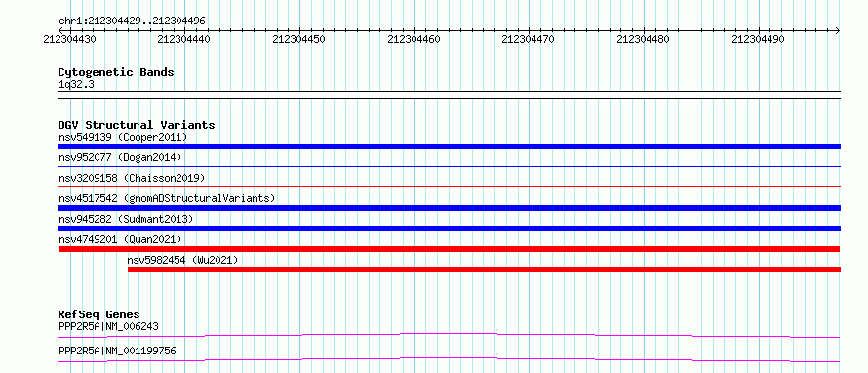This screenshot has width=868, height=373.
Task: Click the red bar under nsv4749201
Action: [x=449, y=249]
